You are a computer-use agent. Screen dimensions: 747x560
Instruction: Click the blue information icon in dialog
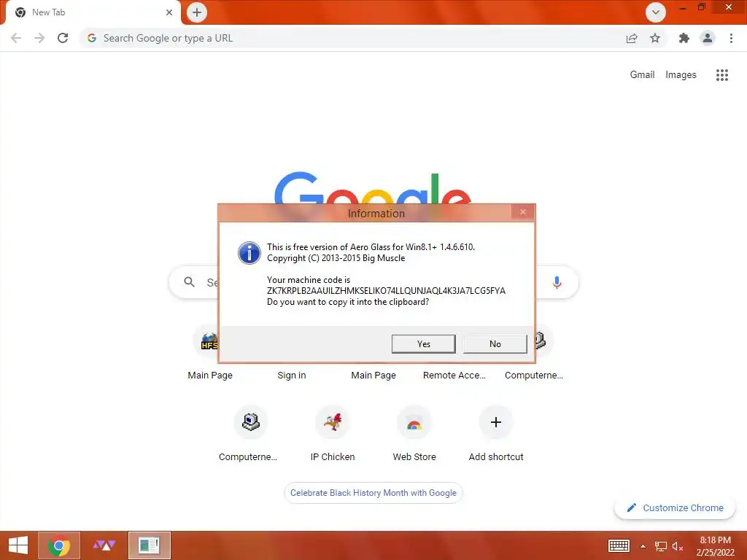click(x=249, y=252)
